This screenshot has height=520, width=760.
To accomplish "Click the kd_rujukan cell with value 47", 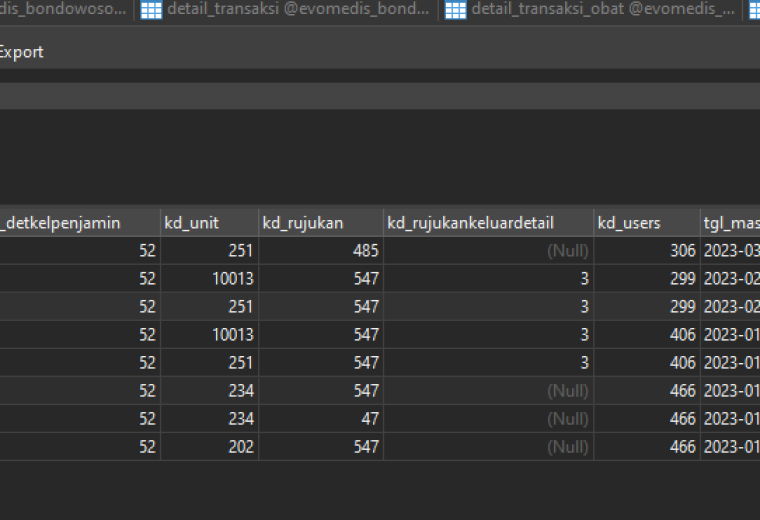I will point(321,419).
